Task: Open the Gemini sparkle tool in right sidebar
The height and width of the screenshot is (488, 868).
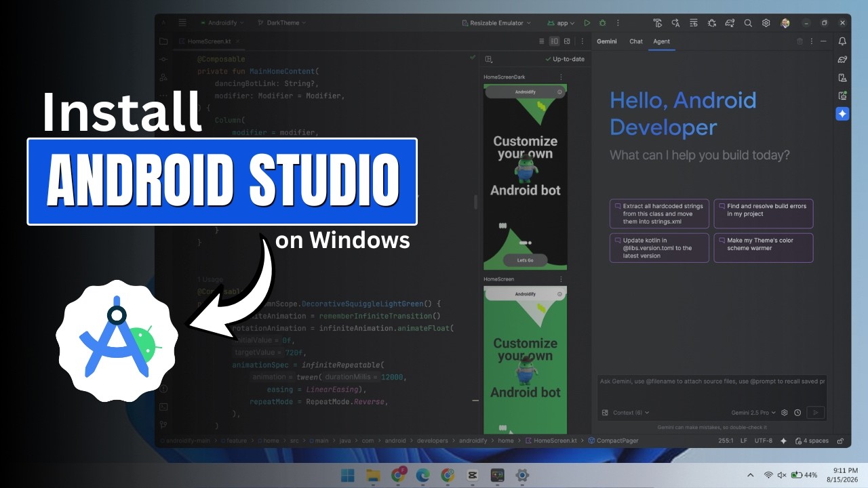Action: [x=842, y=114]
